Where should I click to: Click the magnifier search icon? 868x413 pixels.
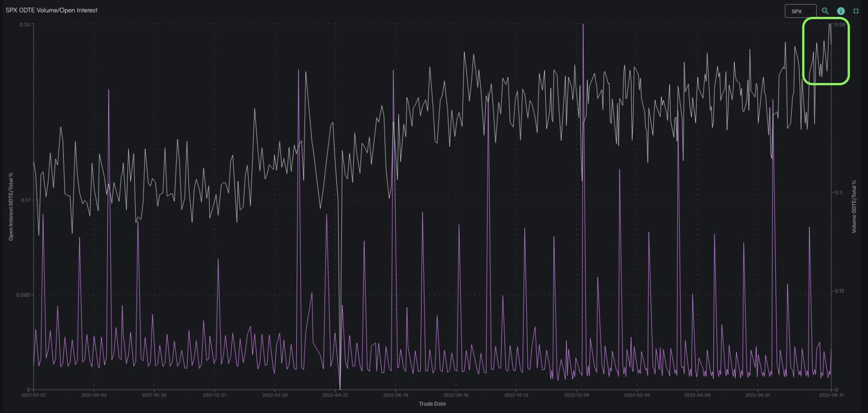[825, 11]
